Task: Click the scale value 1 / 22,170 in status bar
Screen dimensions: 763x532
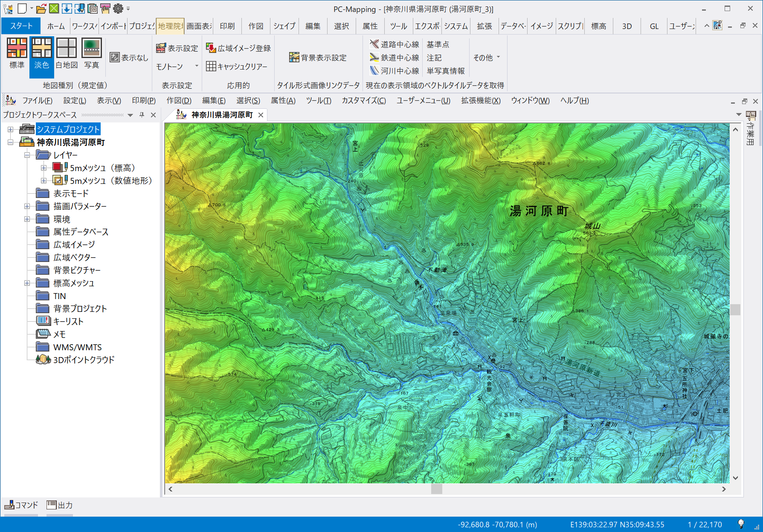Action: (705, 524)
